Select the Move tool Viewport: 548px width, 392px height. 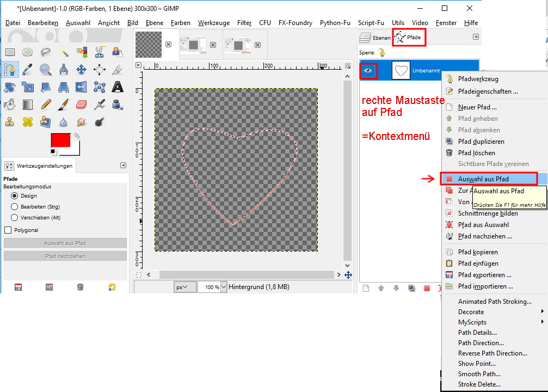click(x=82, y=70)
